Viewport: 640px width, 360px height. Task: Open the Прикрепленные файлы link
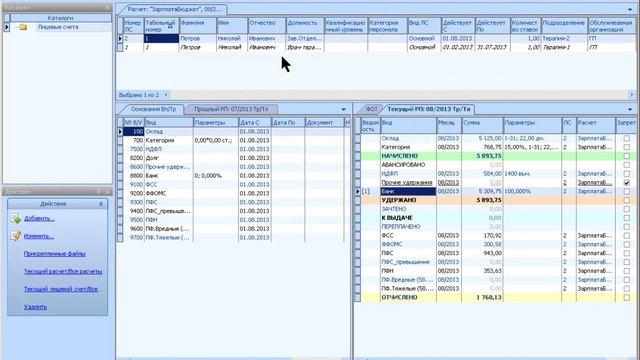point(55,253)
